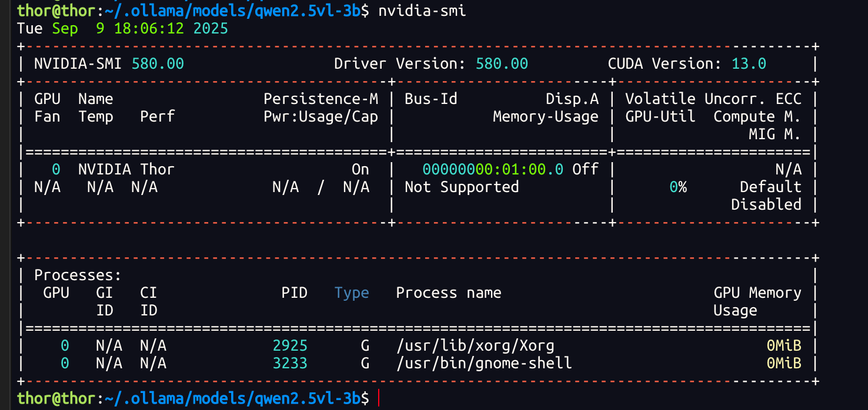868x410 pixels.
Task: Click PID 3233 in the process list
Action: coord(290,363)
